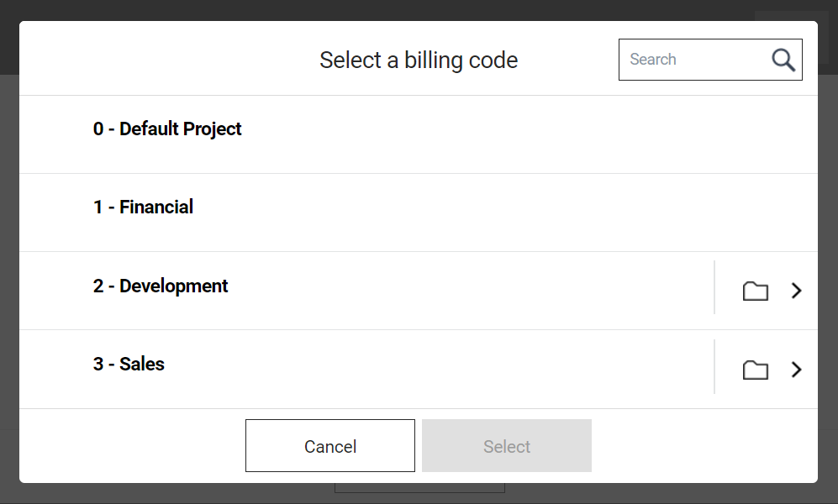The image size is (838, 504).
Task: Focus the Search input field
Action: pos(694,60)
